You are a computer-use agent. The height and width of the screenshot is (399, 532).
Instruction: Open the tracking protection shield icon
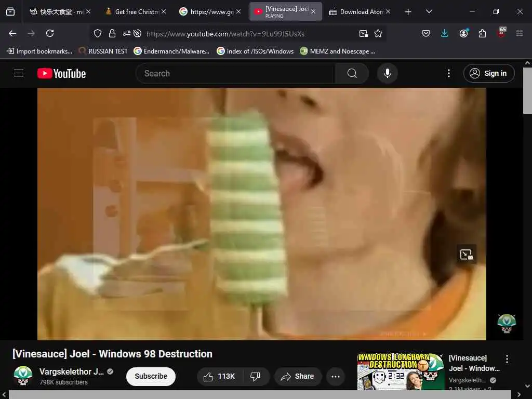98,33
